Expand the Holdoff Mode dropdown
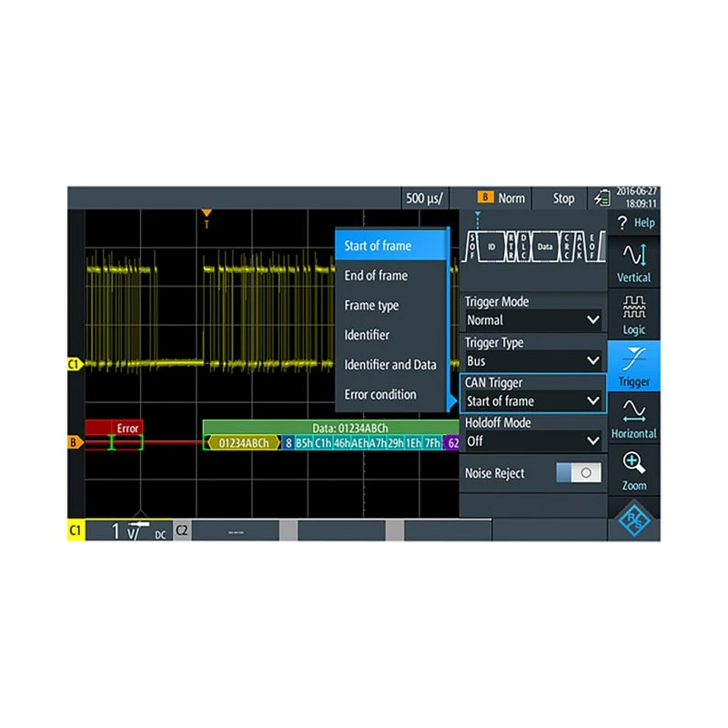Image resolution: width=728 pixels, height=728 pixels. click(533, 440)
